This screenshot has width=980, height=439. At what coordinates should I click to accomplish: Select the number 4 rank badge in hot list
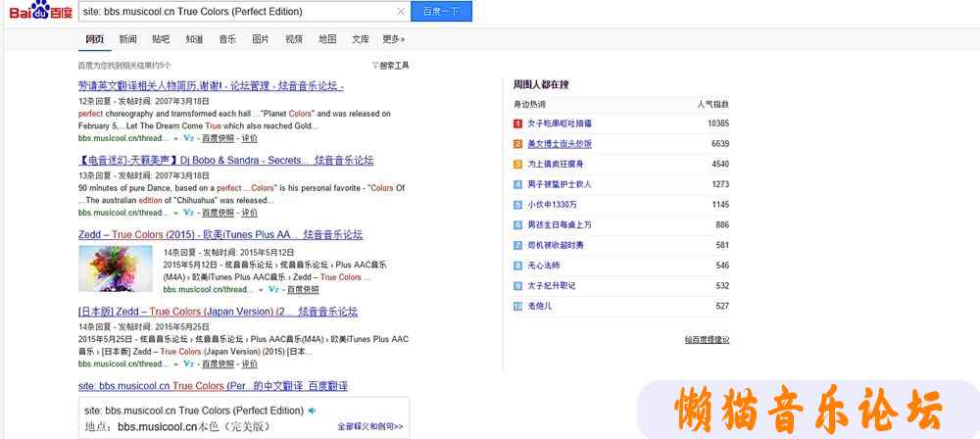(517, 184)
